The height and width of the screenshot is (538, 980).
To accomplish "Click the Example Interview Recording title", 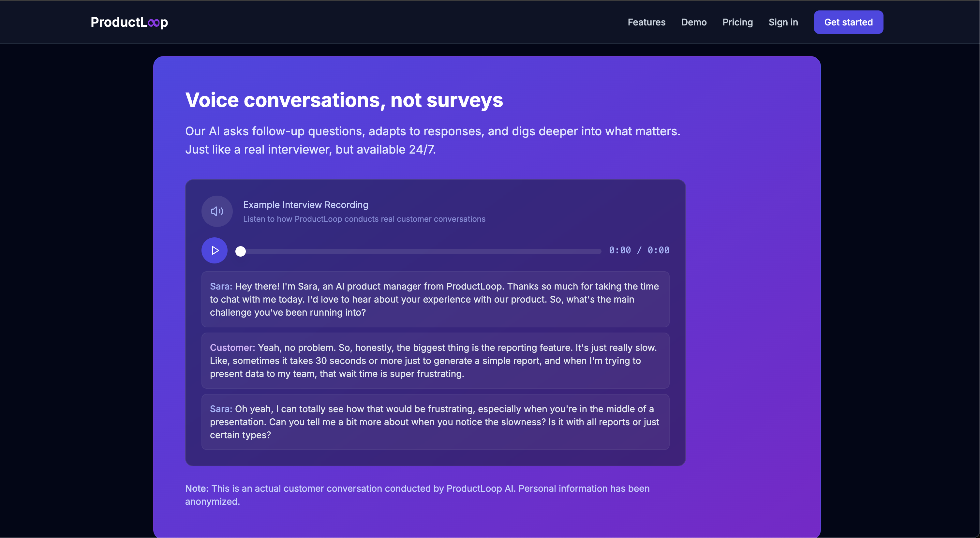I will [x=305, y=204].
